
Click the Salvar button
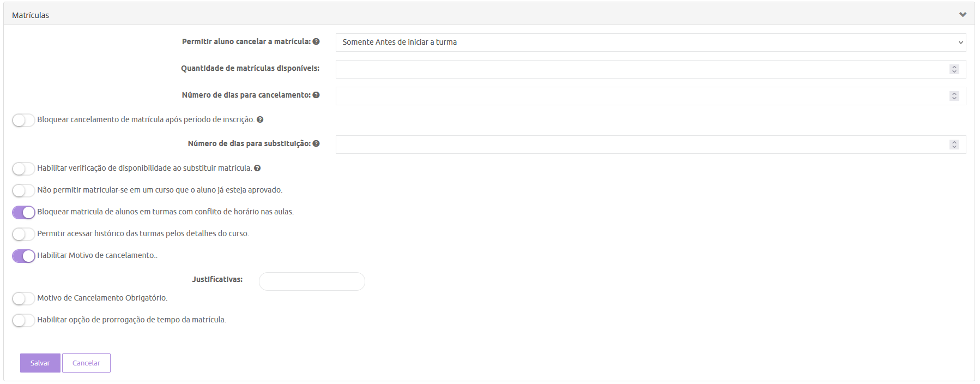[x=40, y=363]
